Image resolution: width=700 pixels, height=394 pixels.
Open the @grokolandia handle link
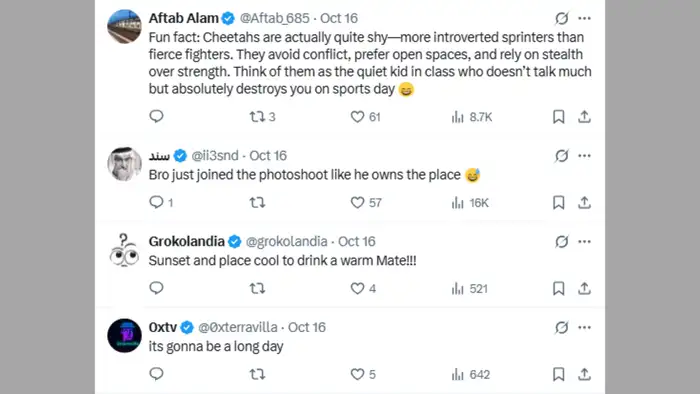click(286, 241)
